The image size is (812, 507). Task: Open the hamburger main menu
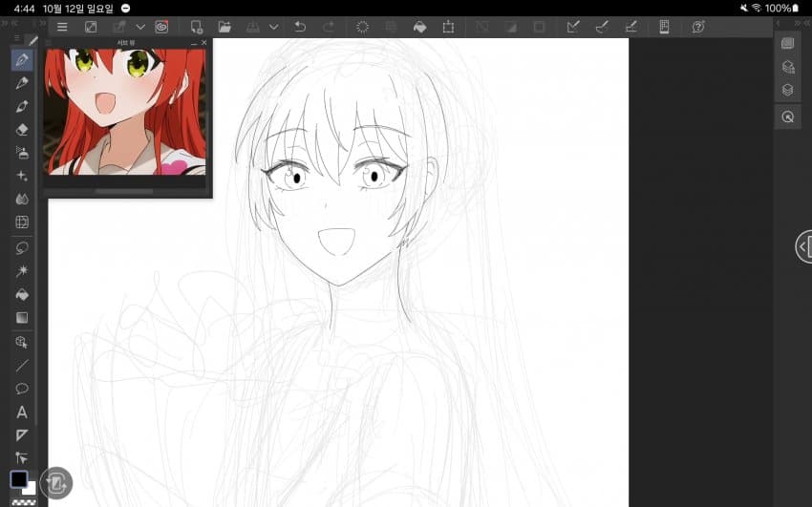[62, 27]
